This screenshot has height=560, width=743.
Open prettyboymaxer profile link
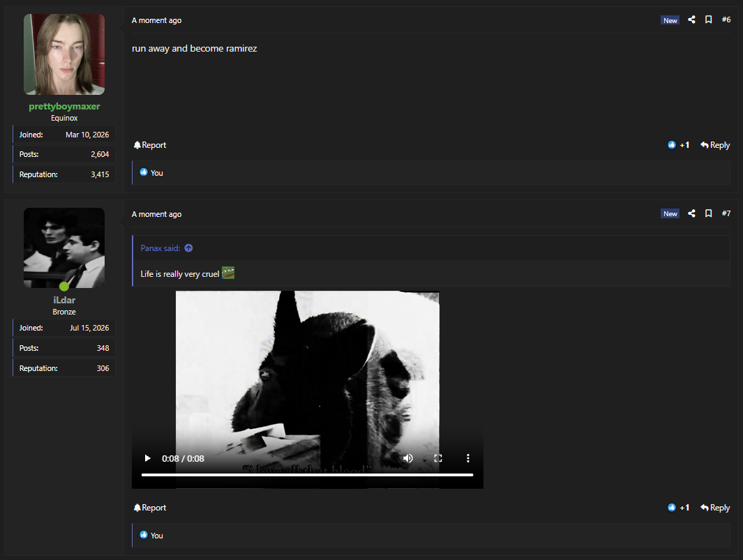64,106
